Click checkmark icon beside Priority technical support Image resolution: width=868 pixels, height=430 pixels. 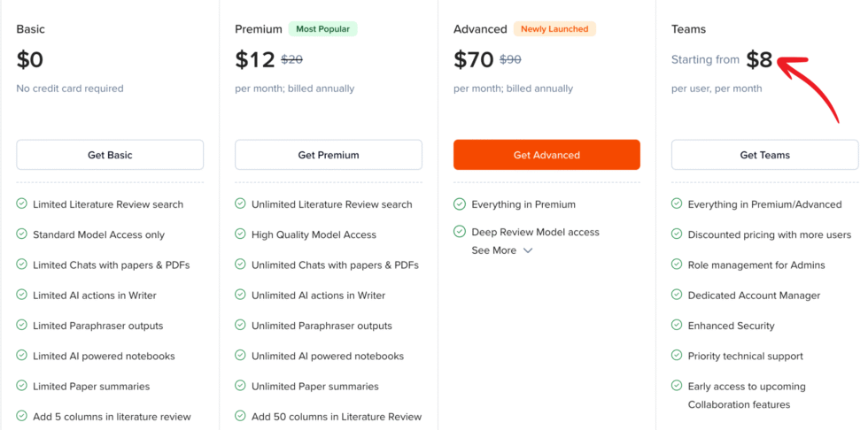[x=677, y=356]
